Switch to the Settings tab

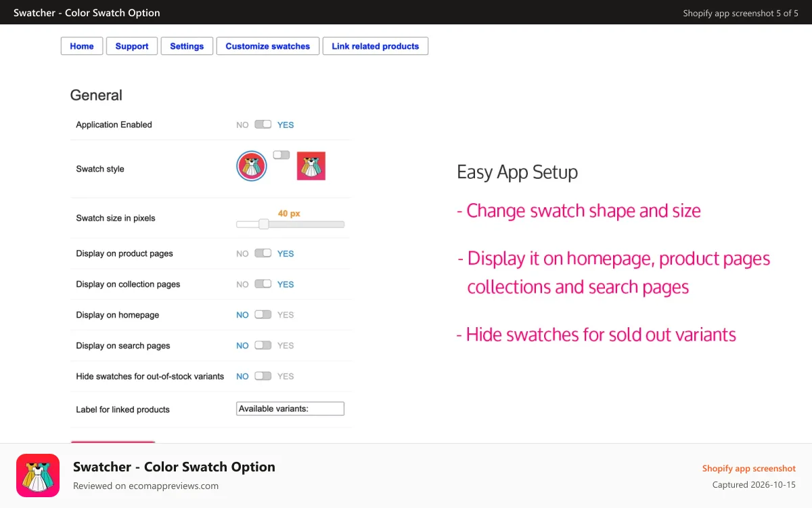pos(187,46)
